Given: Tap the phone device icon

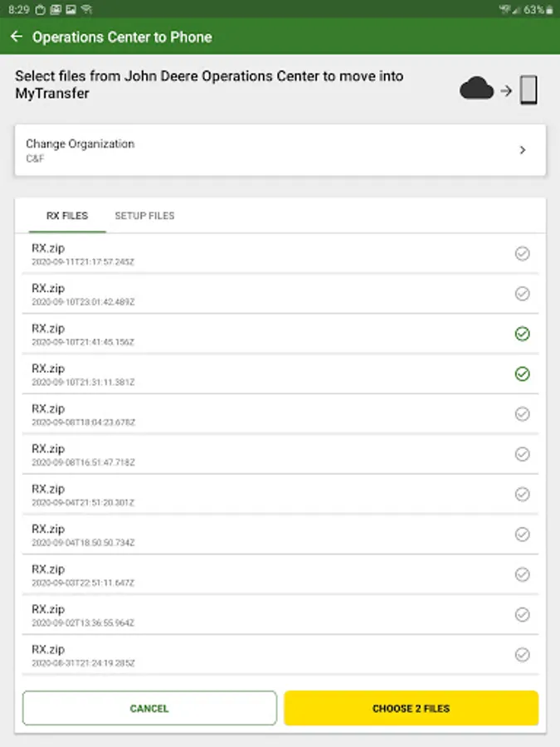Looking at the screenshot, I should [x=528, y=90].
